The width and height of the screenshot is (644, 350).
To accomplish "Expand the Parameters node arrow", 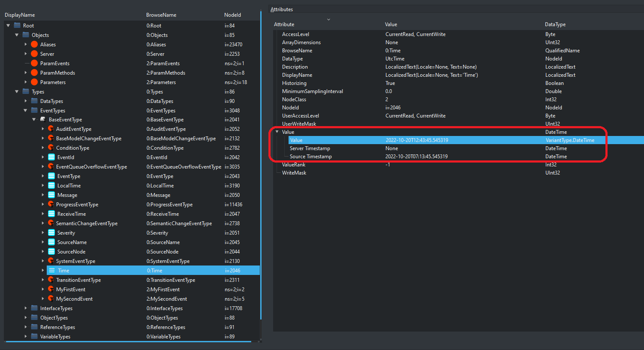I will (26, 82).
